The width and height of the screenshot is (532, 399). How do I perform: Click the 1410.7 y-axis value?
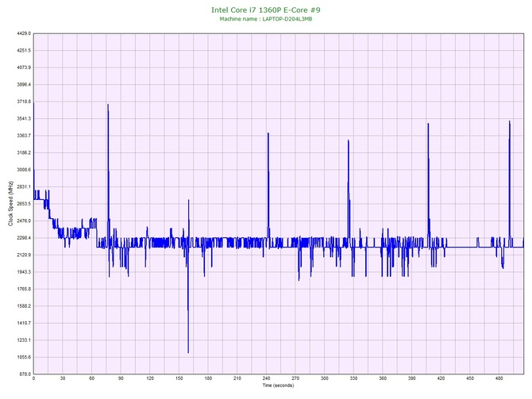pos(24,323)
